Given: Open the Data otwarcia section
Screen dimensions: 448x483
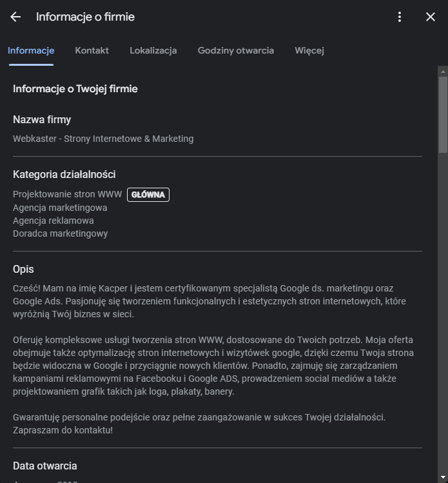Looking at the screenshot, I should tap(45, 466).
